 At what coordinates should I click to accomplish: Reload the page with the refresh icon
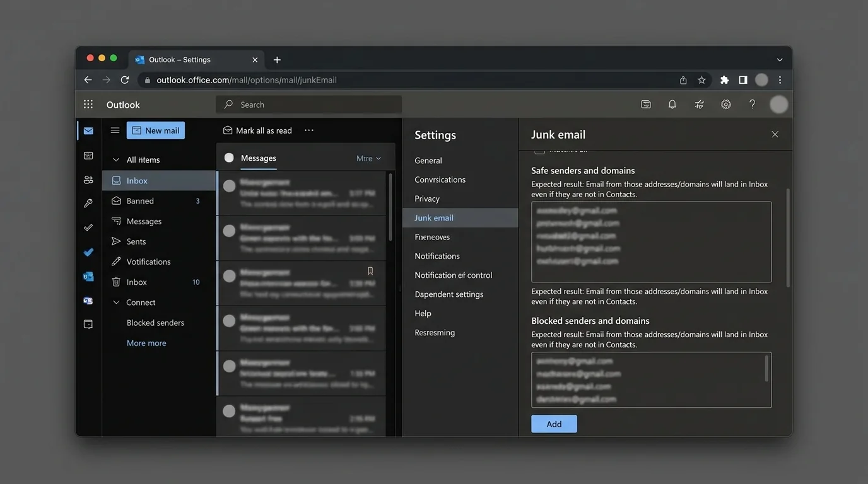point(125,80)
